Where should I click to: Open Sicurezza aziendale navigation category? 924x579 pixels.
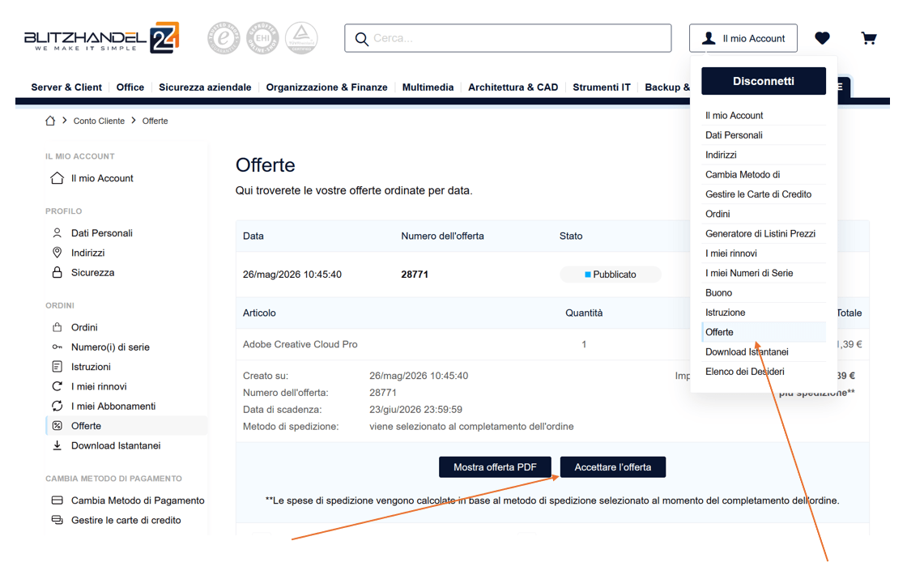coord(205,87)
